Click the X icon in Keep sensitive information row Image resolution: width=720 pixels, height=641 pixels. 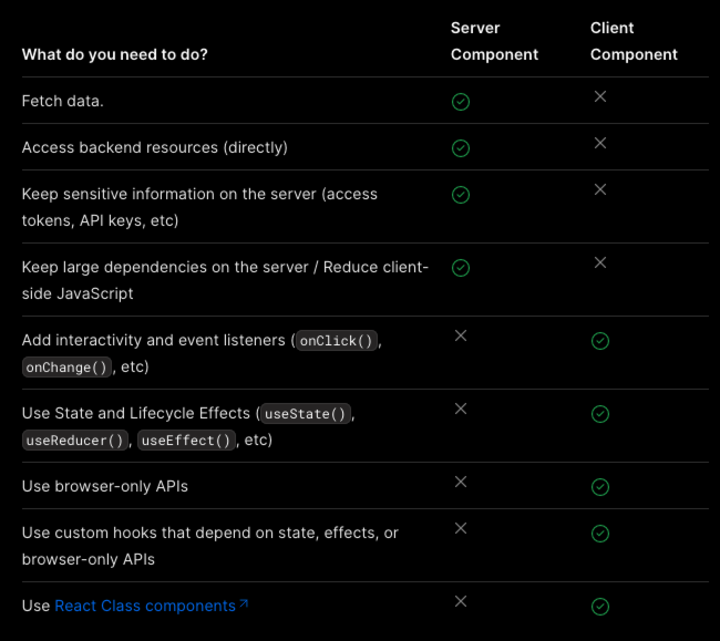click(x=600, y=189)
